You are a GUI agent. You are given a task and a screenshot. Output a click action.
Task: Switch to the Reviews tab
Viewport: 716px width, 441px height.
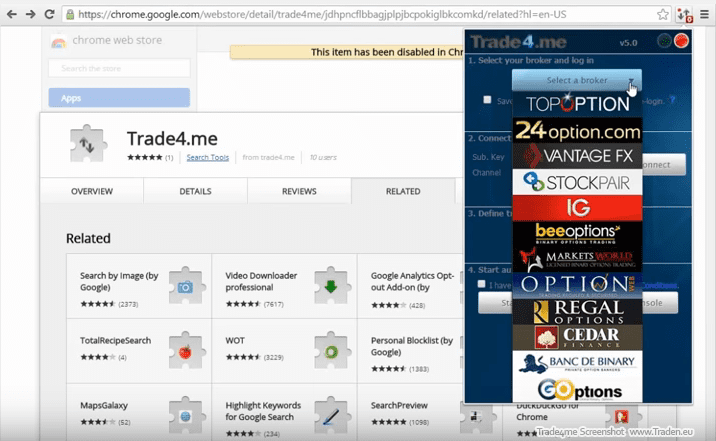coord(299,191)
